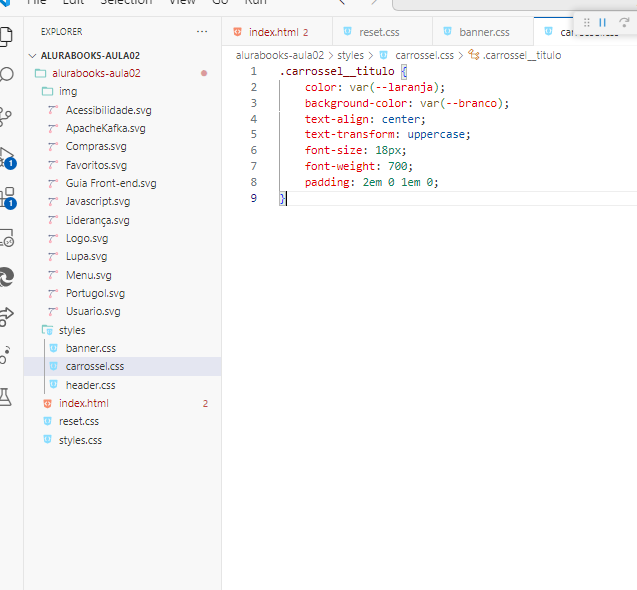Image resolution: width=637 pixels, height=590 pixels.
Task: Click the step over debug icon
Action: [x=624, y=22]
